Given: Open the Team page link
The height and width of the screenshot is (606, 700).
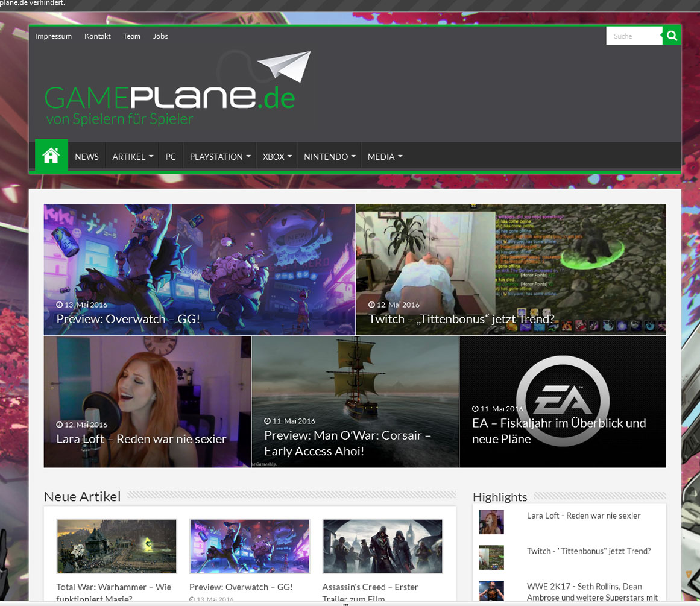Looking at the screenshot, I should pos(131,36).
